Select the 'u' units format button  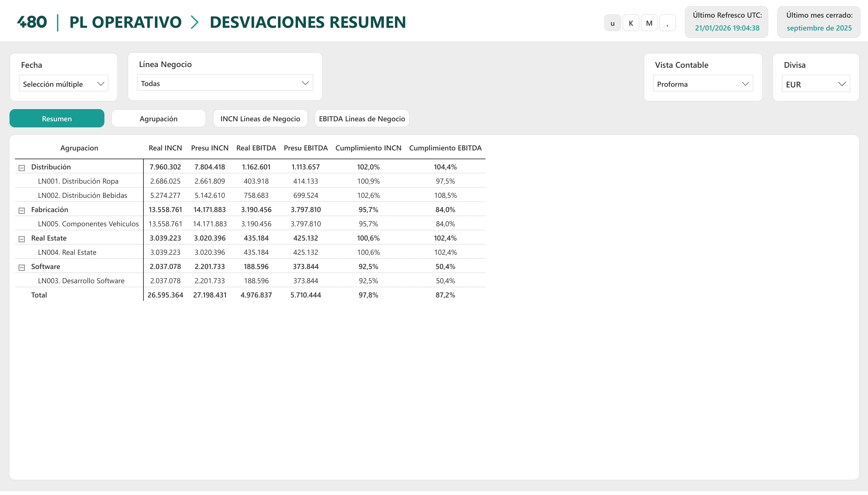tap(612, 23)
